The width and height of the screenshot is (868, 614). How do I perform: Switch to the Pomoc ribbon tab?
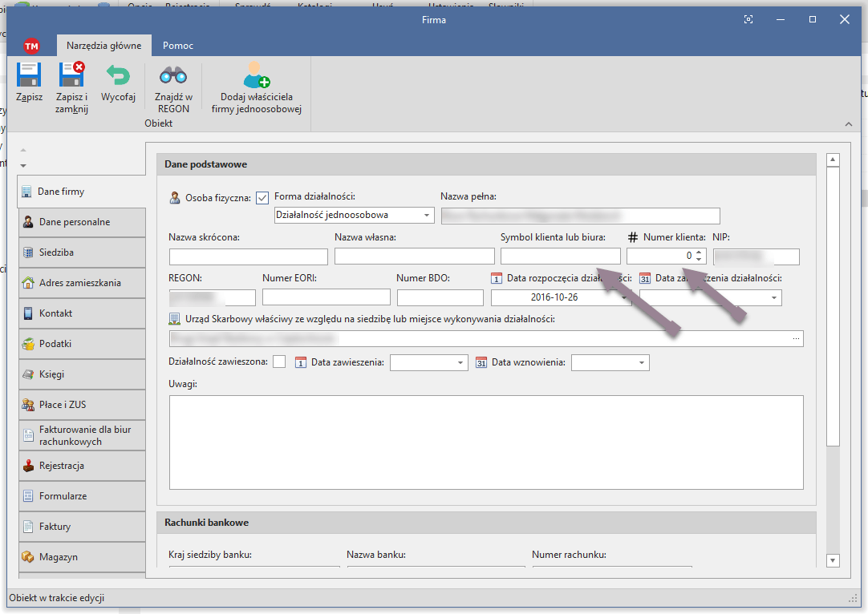point(178,46)
